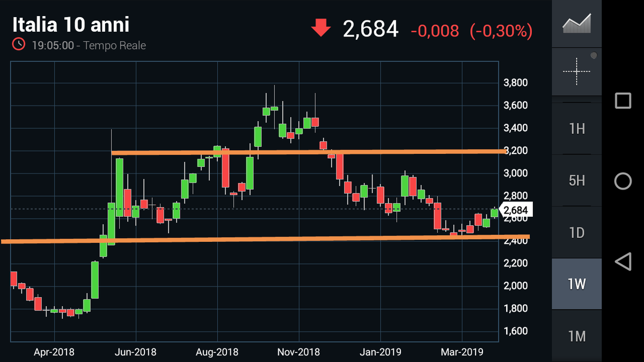Click the 2,684 current value header

(x=370, y=29)
